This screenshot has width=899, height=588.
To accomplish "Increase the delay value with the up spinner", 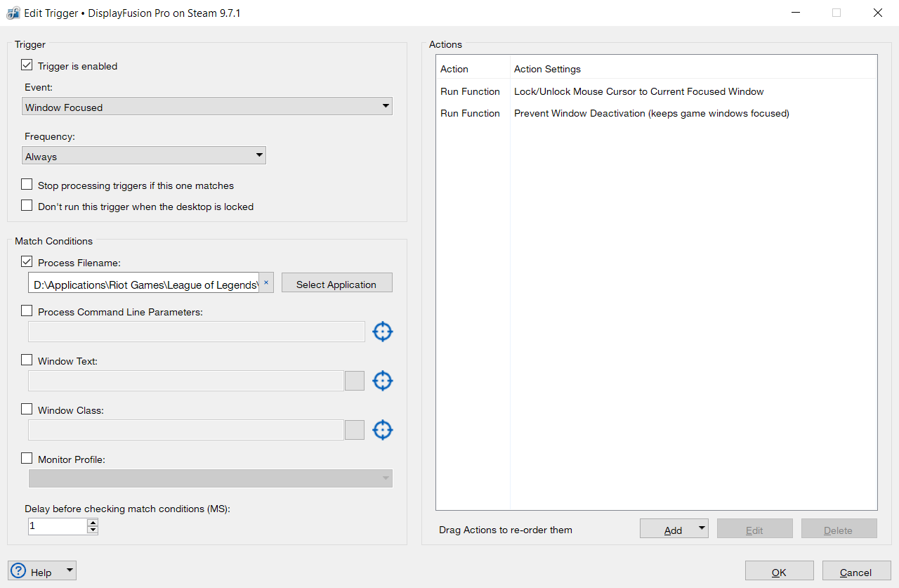I will click(93, 523).
